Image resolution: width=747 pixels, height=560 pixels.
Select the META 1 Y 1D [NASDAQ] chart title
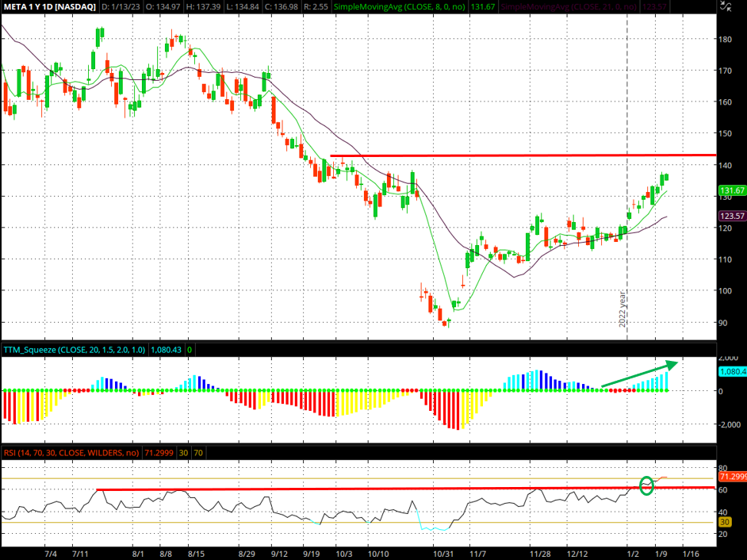tap(49, 7)
